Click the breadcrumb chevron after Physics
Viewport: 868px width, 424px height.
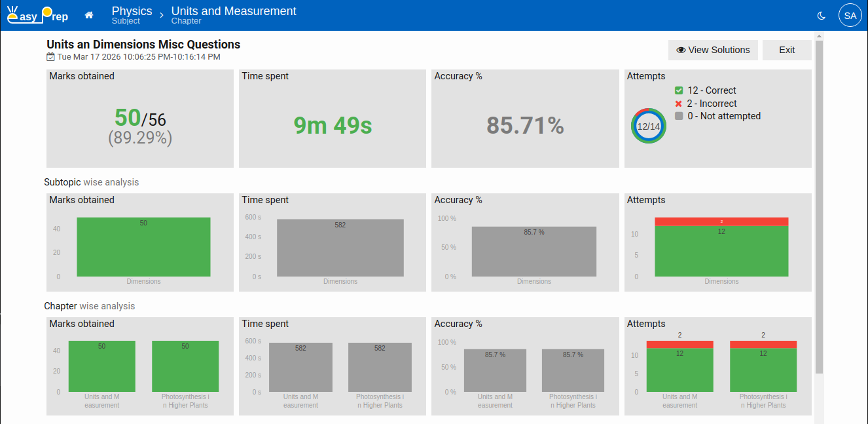162,15
